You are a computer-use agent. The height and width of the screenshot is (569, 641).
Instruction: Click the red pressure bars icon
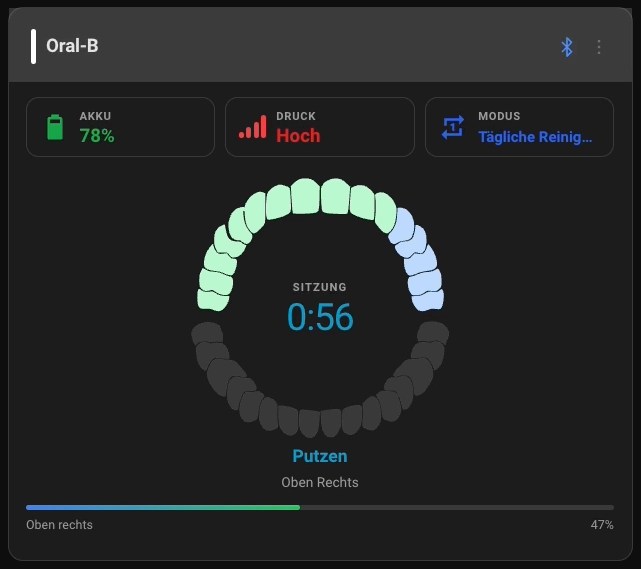point(252,127)
